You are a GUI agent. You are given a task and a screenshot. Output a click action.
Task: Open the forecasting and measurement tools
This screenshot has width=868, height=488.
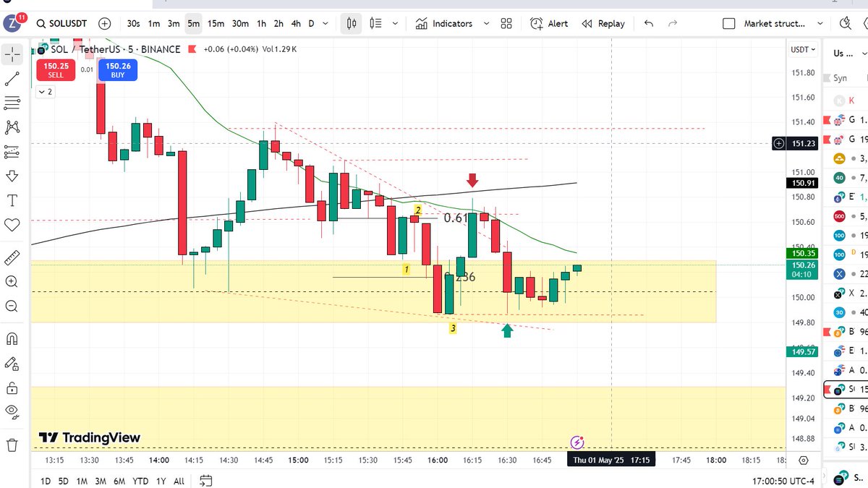tap(12, 152)
